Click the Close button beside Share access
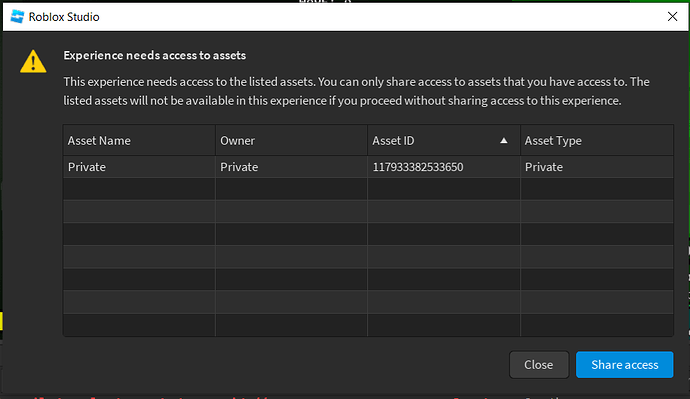 539,365
